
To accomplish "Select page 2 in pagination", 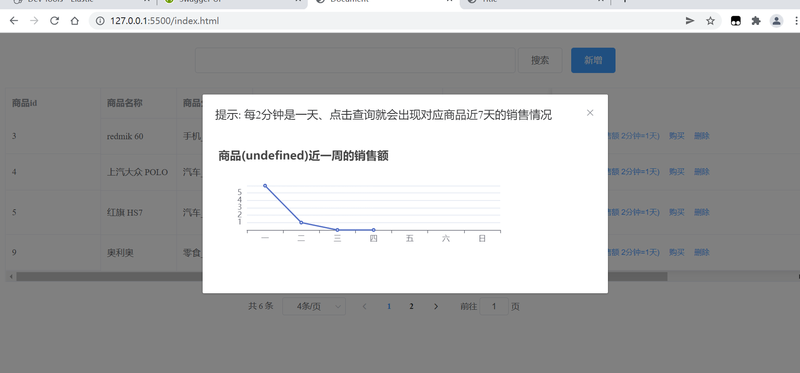I will click(411, 306).
